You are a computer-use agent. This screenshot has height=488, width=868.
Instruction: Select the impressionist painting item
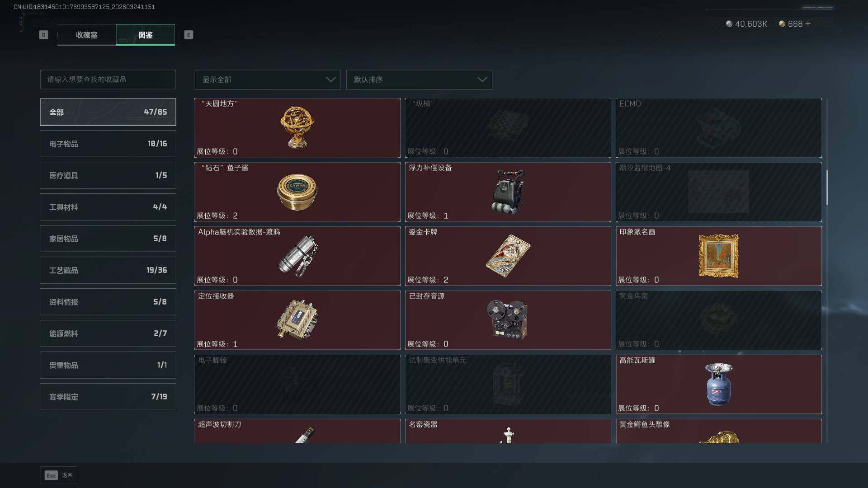click(x=719, y=256)
